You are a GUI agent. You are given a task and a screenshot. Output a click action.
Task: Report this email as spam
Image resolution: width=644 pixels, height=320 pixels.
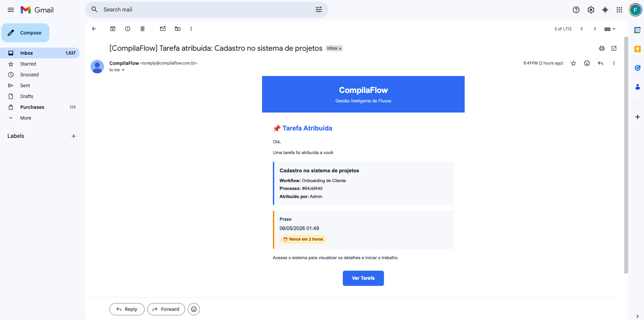coord(128,29)
